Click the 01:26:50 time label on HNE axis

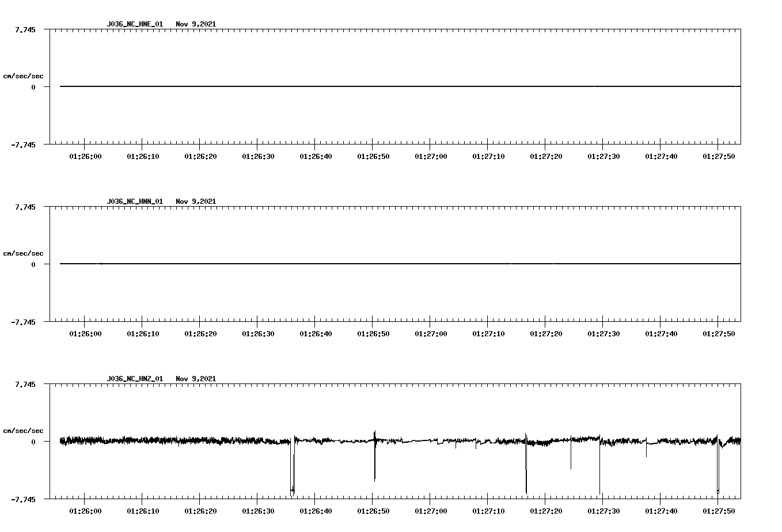(373, 157)
